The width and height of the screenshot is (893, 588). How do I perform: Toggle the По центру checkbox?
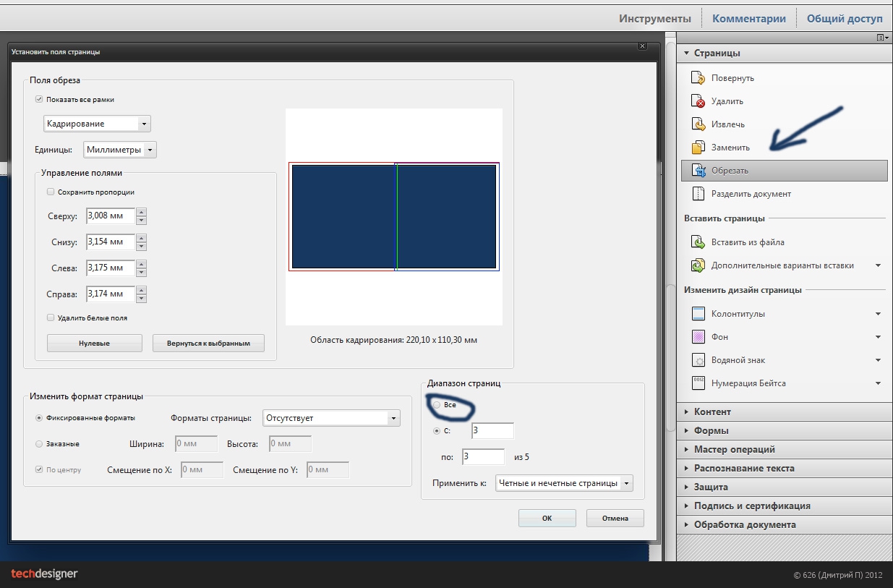(39, 470)
